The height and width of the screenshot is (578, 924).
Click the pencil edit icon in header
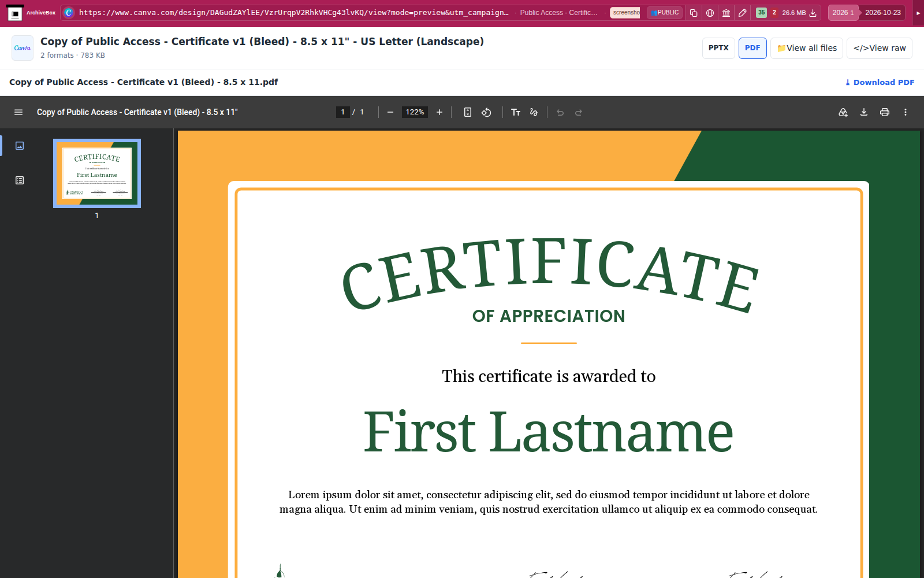743,13
